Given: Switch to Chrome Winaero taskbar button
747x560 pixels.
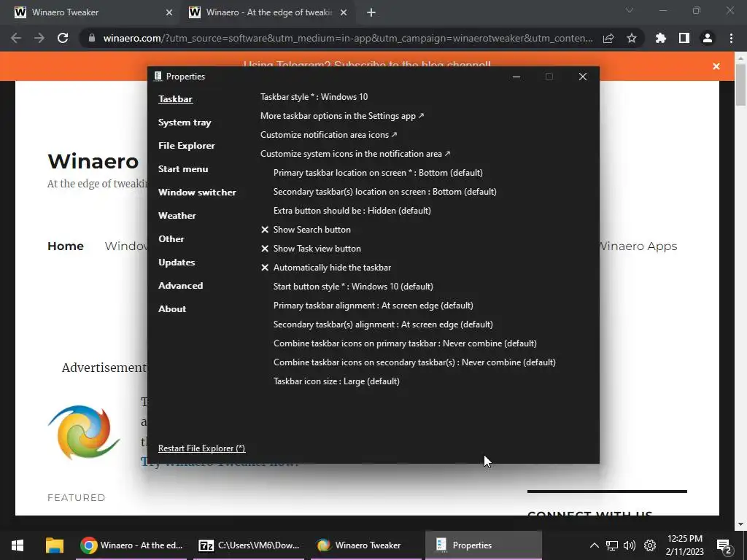Looking at the screenshot, I should 131,545.
